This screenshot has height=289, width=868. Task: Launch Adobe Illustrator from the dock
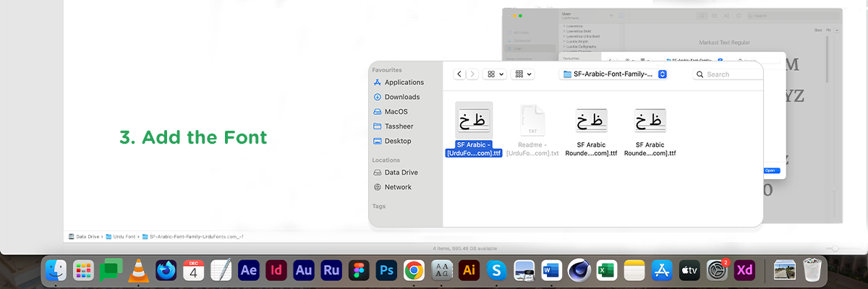pos(469,271)
